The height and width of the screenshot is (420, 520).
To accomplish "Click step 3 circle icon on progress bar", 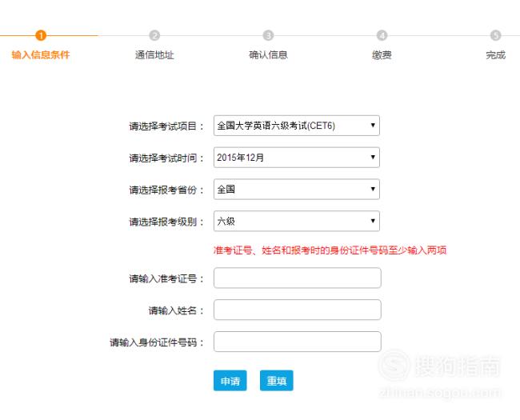I will pos(268,35).
